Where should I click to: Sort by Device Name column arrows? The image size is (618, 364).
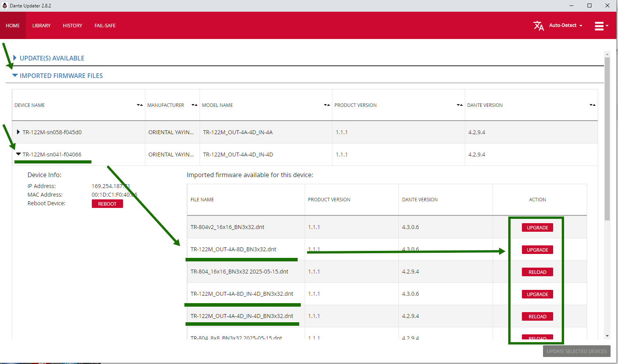coord(139,105)
